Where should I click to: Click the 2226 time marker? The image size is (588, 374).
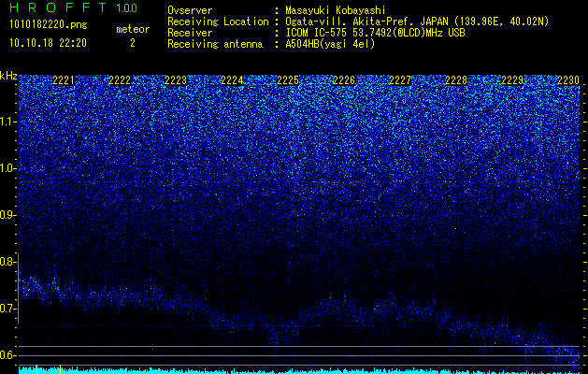[344, 80]
